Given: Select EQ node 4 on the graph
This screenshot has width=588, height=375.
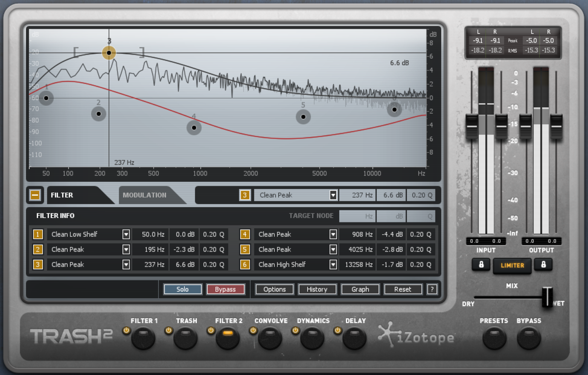Looking at the screenshot, I should point(194,128).
